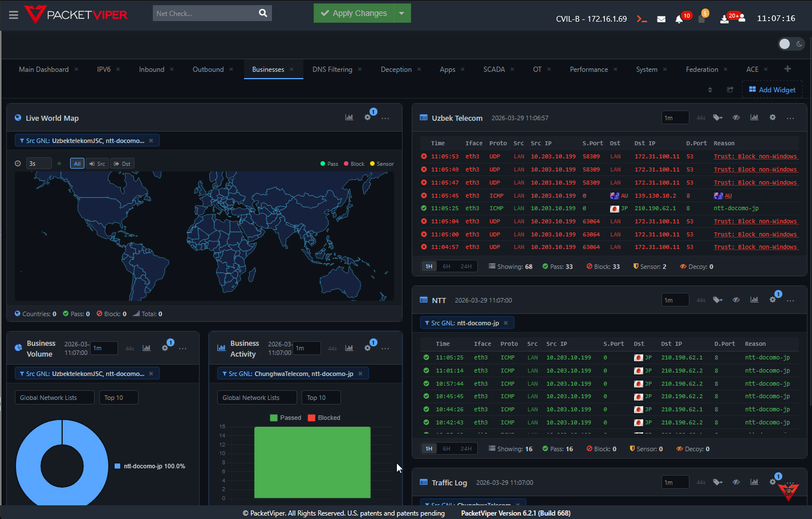Expand the Apply Changes dropdown arrow
The image size is (812, 519).
402,13
